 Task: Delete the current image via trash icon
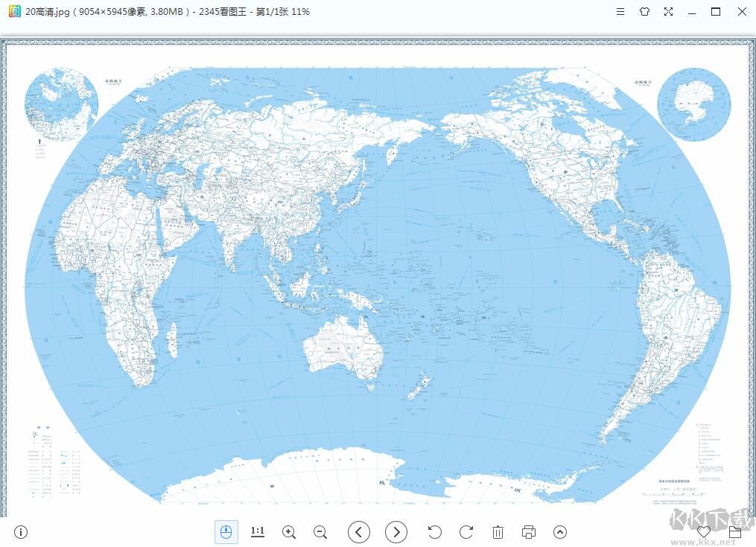click(498, 532)
